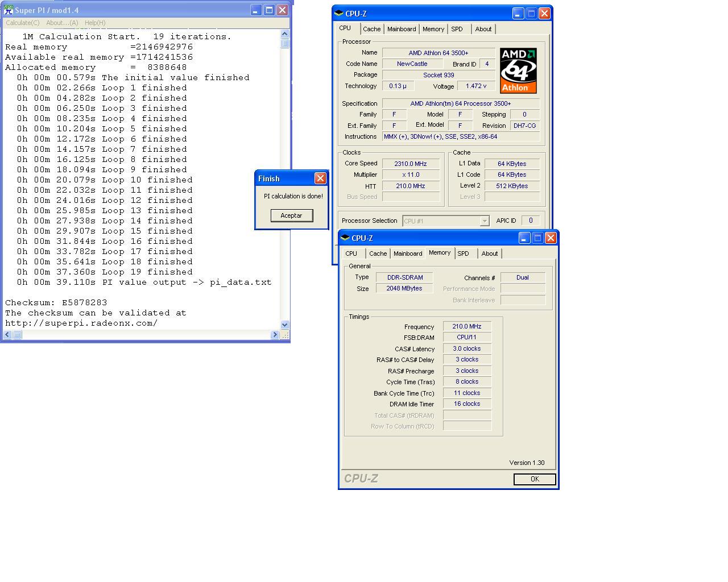This screenshot has width=728, height=582.
Task: Select the Memory tab in CPU-Z memory window
Action: tap(440, 252)
